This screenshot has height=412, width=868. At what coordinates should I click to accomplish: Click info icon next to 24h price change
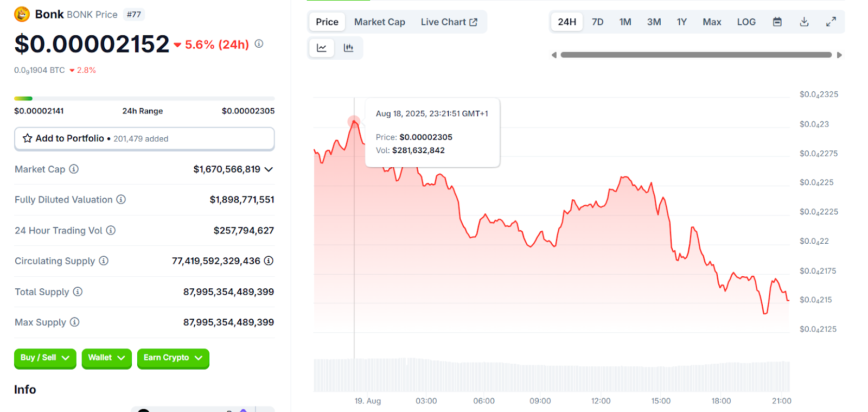[259, 43]
